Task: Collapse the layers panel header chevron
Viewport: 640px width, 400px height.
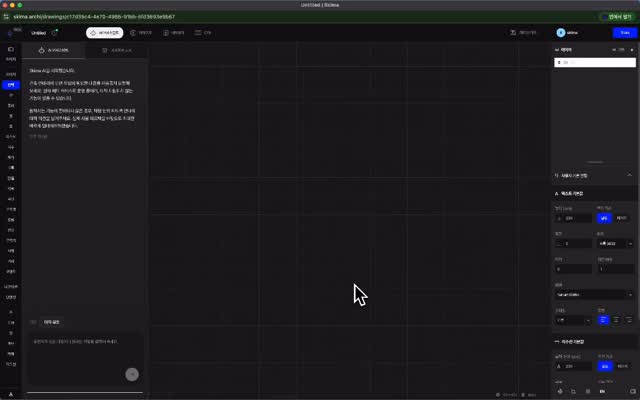Action: (557, 50)
